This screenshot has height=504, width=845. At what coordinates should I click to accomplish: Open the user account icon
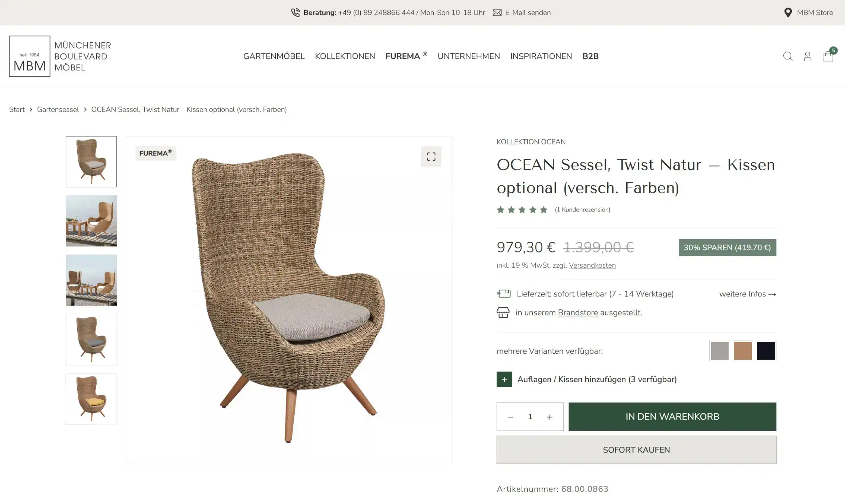(x=807, y=56)
